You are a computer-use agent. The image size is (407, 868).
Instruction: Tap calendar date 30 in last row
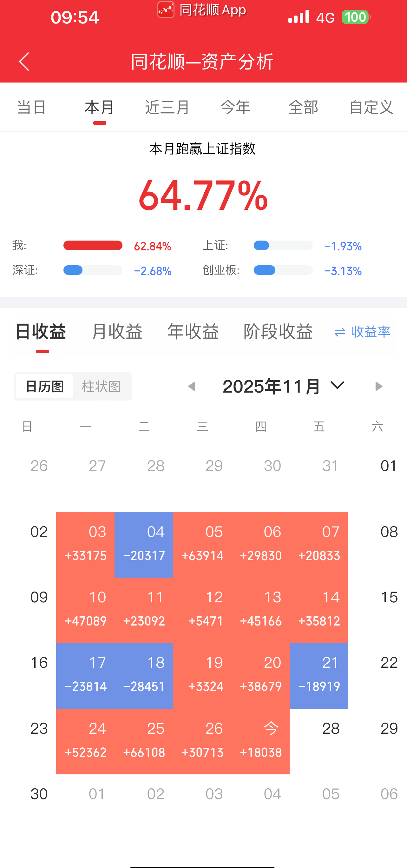coord(39,794)
